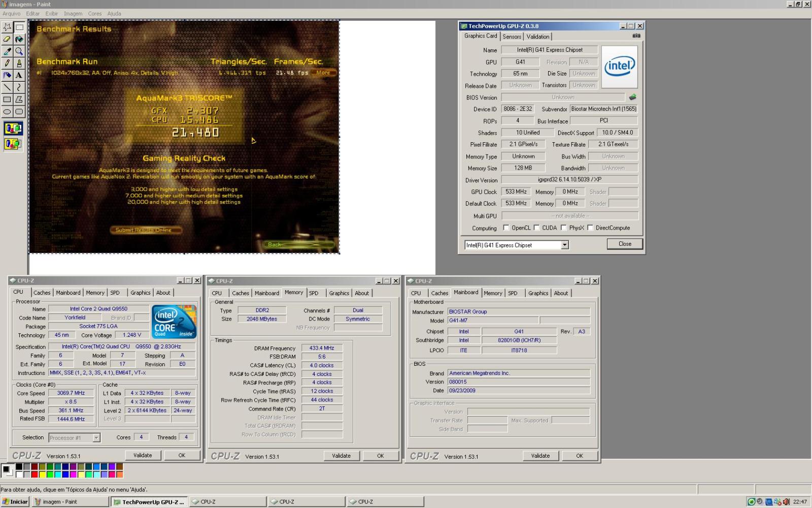812x508 pixels.
Task: Click Close button in GPU-Z
Action: 625,244
